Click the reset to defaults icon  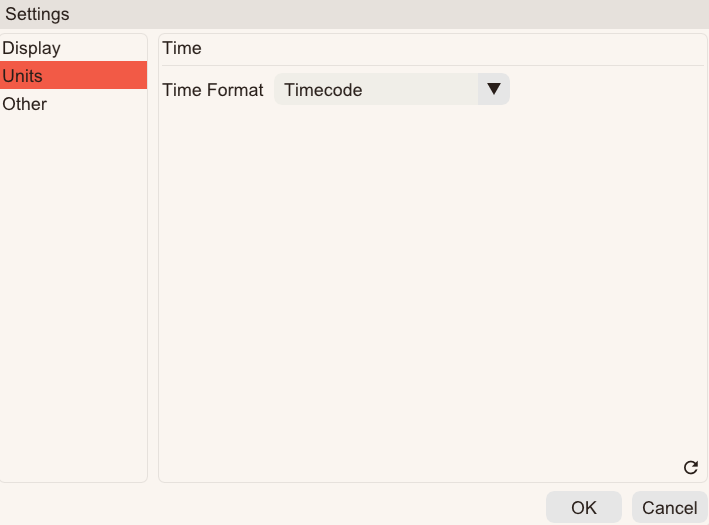tap(690, 467)
